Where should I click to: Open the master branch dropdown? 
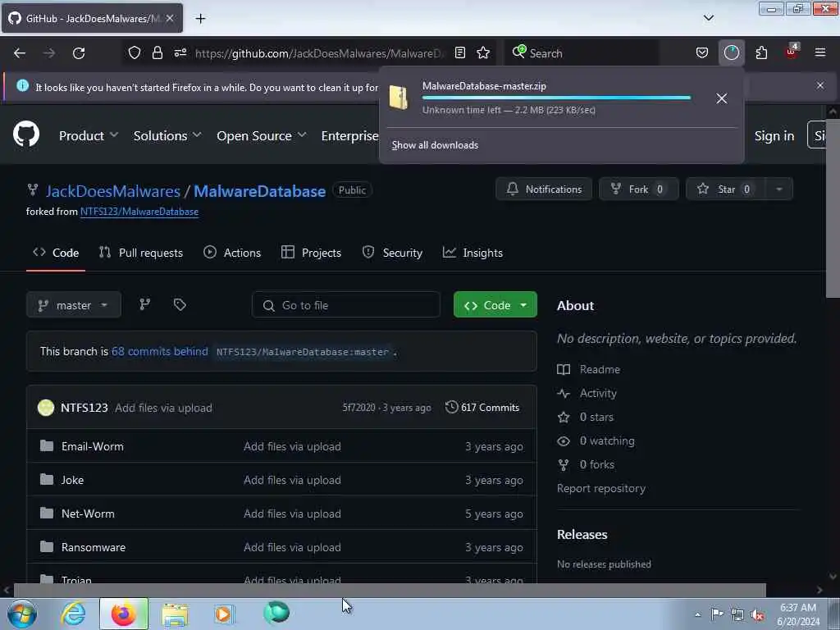(73, 305)
